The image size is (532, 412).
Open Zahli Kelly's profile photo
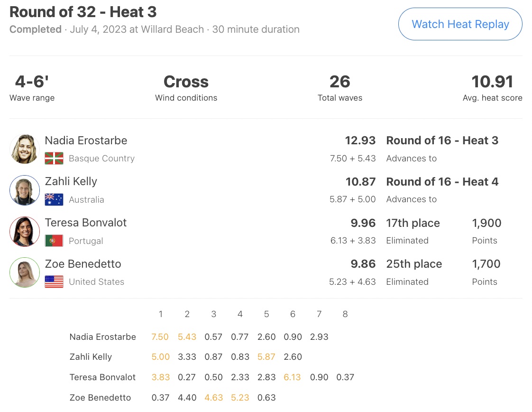pyautogui.click(x=25, y=190)
